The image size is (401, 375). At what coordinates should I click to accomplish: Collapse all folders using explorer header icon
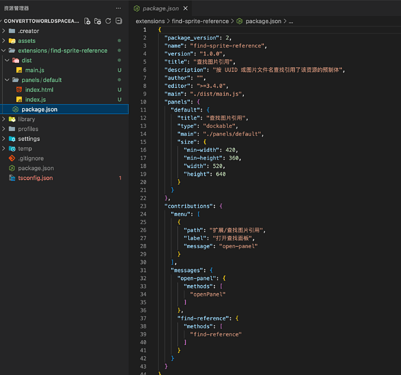pyautogui.click(x=119, y=21)
